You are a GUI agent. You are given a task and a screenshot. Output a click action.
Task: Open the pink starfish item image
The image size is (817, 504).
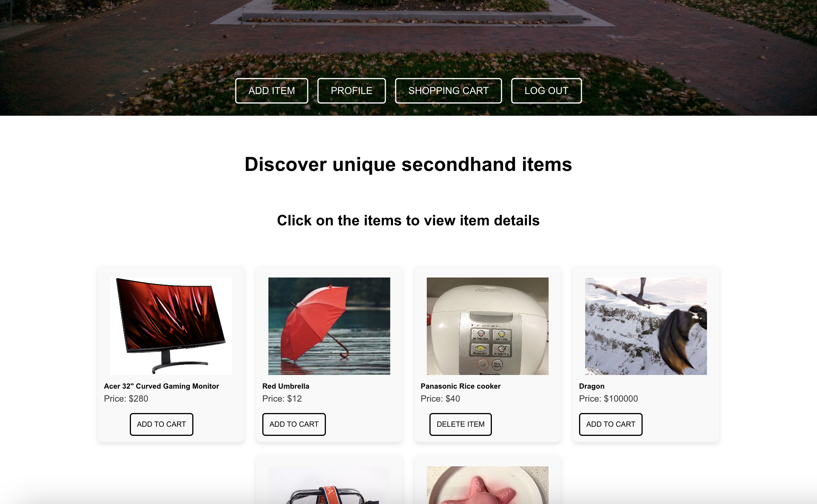coord(488,485)
